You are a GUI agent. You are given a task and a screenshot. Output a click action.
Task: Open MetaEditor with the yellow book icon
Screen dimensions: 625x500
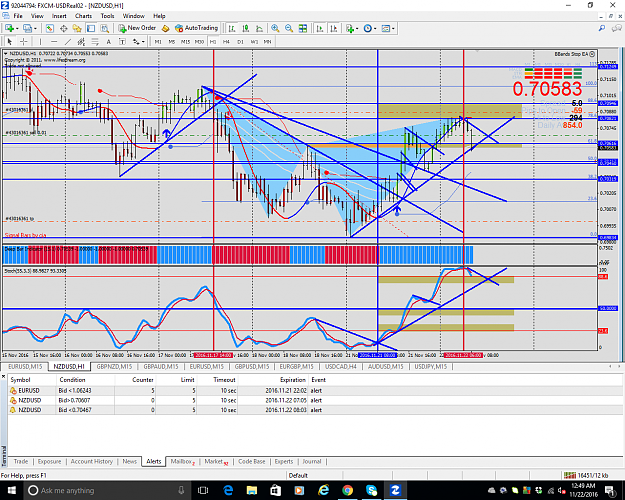coord(165,28)
